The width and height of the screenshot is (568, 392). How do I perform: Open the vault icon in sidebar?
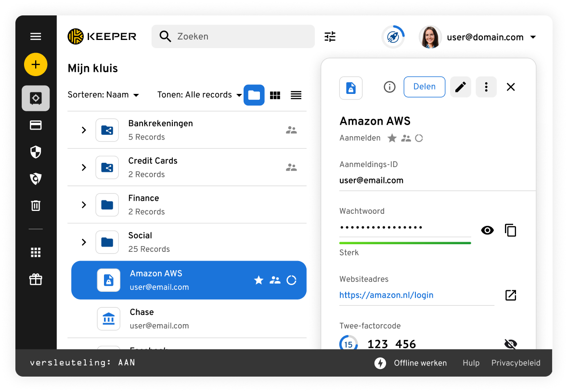[x=36, y=98]
